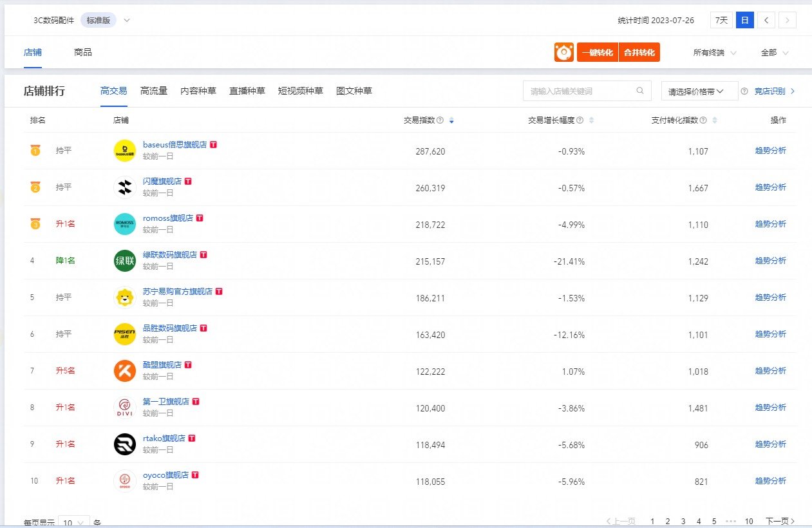Jump to page 10 of results
The image size is (812, 528).
point(749,521)
